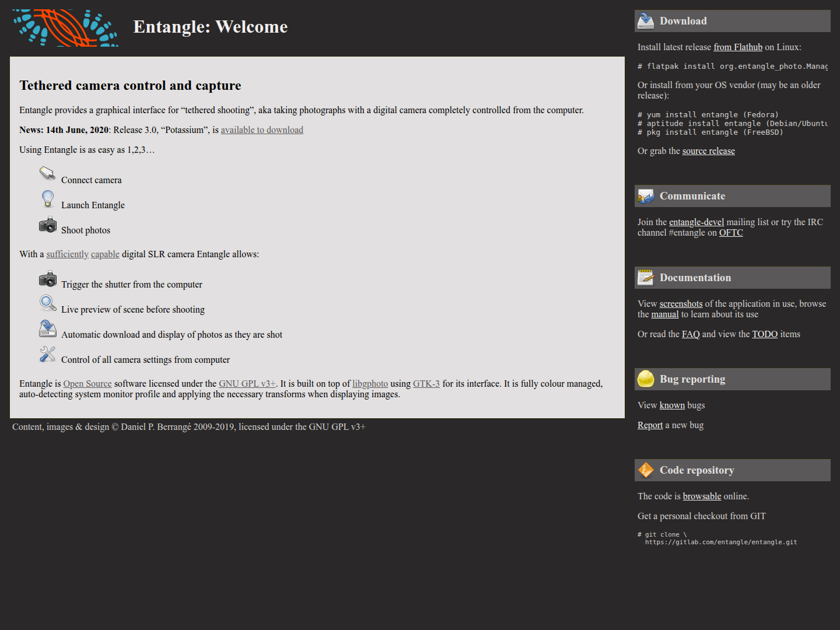Click the Entangle: Welcome page title
This screenshot has height=630, width=840.
(x=211, y=27)
